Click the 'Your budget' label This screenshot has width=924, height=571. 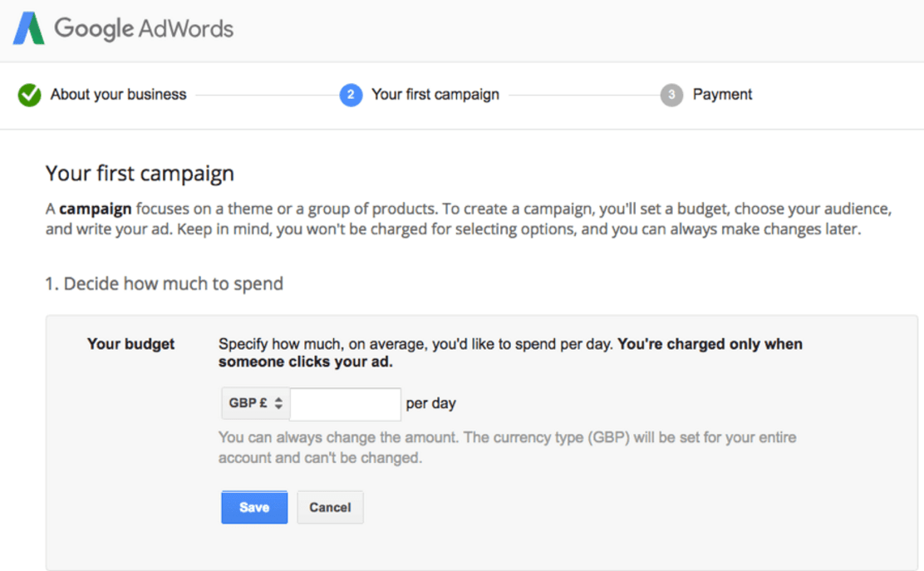(130, 344)
